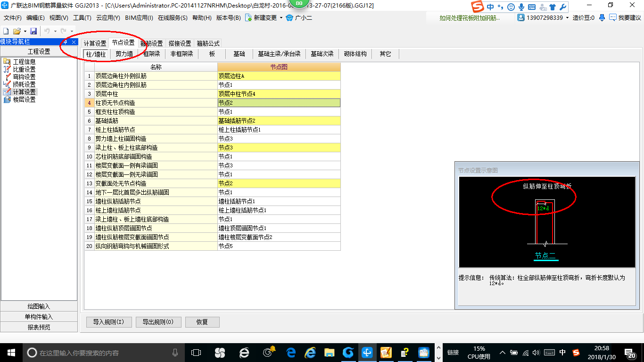644x362 pixels.
Task: Open the dropdown arrow beside the open-folder icon
Action: click(24, 31)
